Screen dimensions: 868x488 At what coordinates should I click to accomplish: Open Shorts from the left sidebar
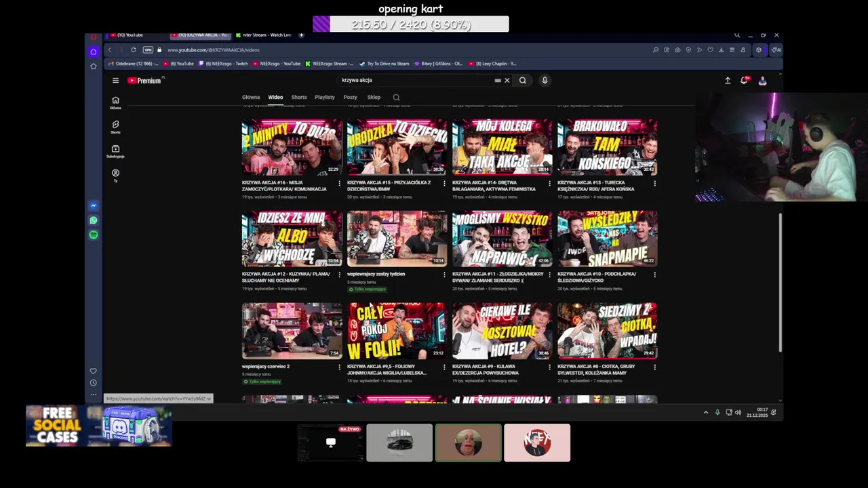(115, 127)
